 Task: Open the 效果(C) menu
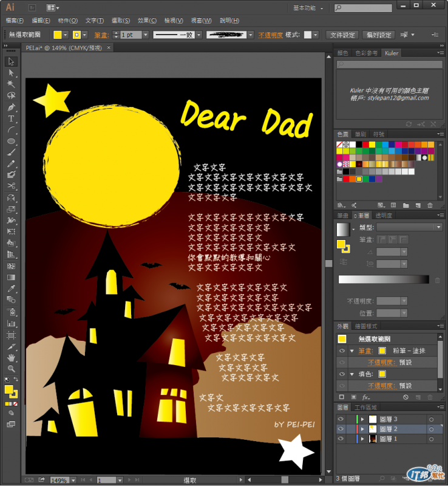point(147,21)
